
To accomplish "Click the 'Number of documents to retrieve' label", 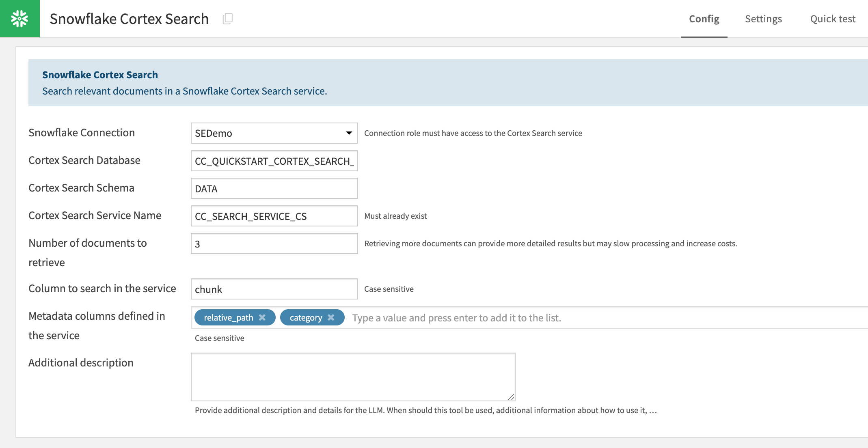I will click(x=88, y=253).
